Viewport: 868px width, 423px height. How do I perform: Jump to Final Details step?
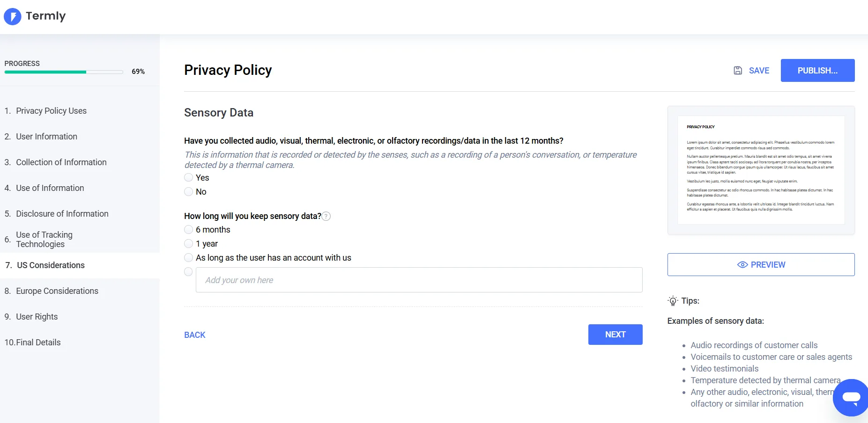tap(38, 343)
